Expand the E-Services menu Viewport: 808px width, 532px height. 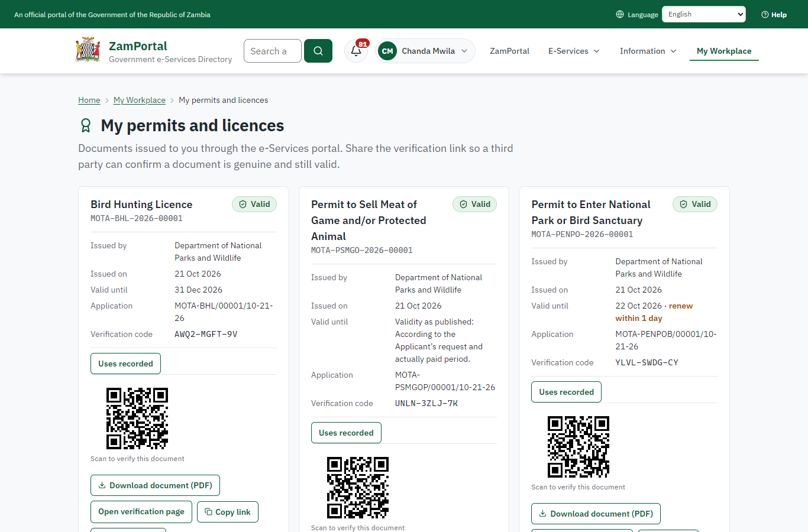[574, 51]
